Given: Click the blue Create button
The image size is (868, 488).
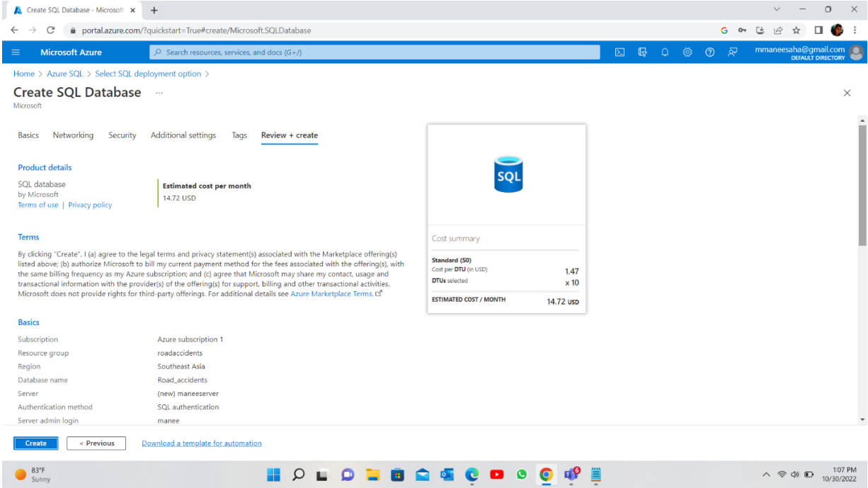Looking at the screenshot, I should click(x=36, y=443).
